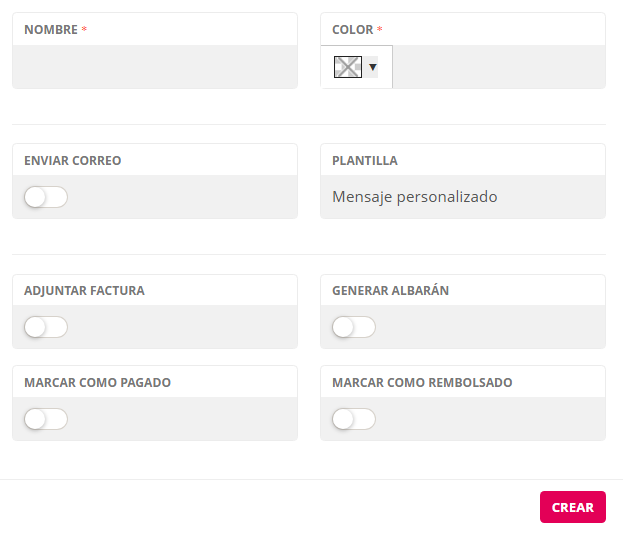Click the ADJUNTAR FACTURA label

pos(84,291)
